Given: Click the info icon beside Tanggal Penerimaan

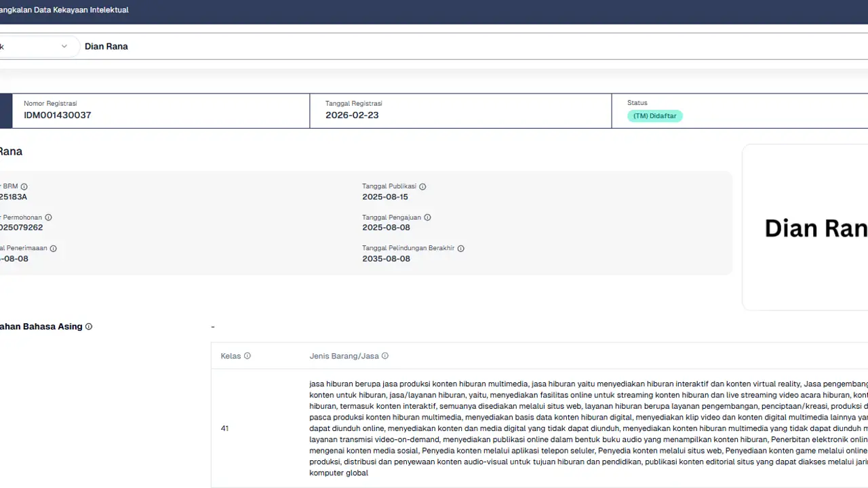Looking at the screenshot, I should tap(54, 249).
